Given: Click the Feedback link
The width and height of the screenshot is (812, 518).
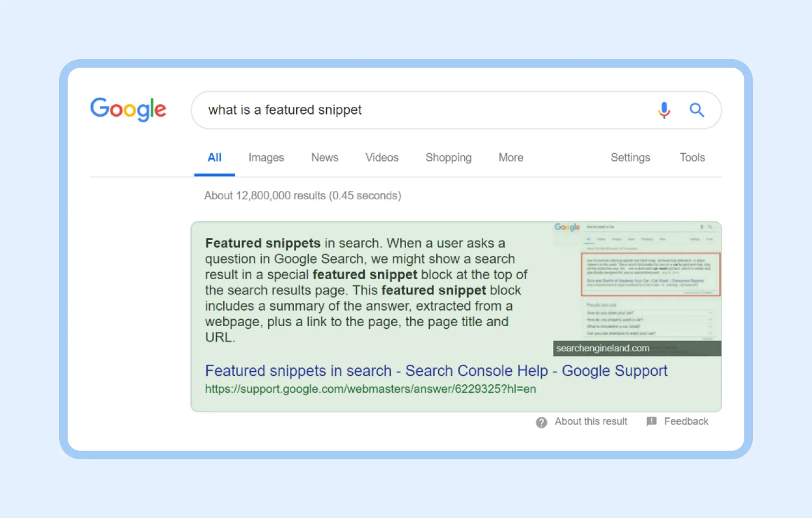Looking at the screenshot, I should pos(686,421).
